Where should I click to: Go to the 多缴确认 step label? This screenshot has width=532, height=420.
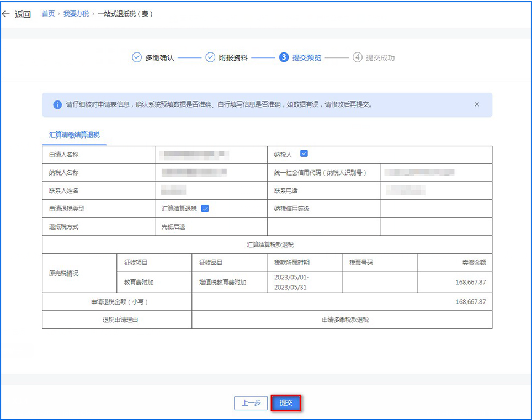point(159,58)
